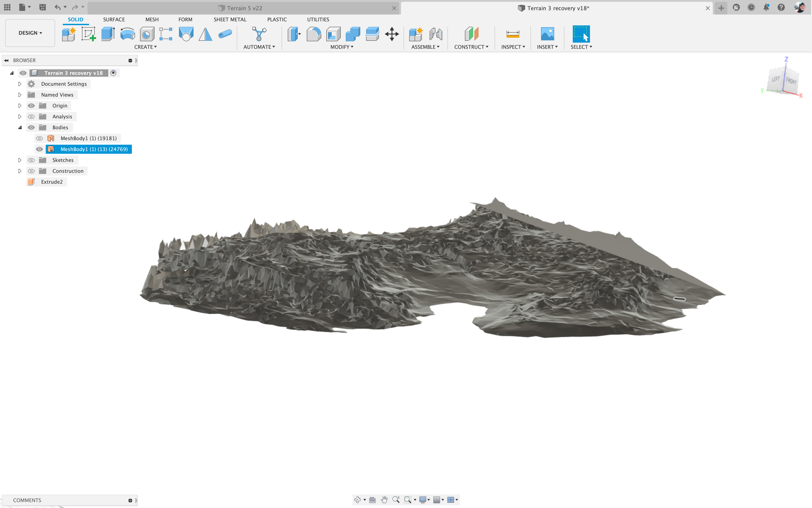Toggle visibility of the Origin folder
812x508 pixels.
click(31, 105)
